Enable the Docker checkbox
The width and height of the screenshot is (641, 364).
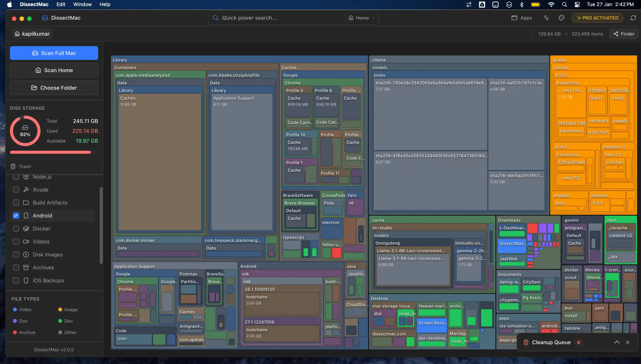[16, 229]
